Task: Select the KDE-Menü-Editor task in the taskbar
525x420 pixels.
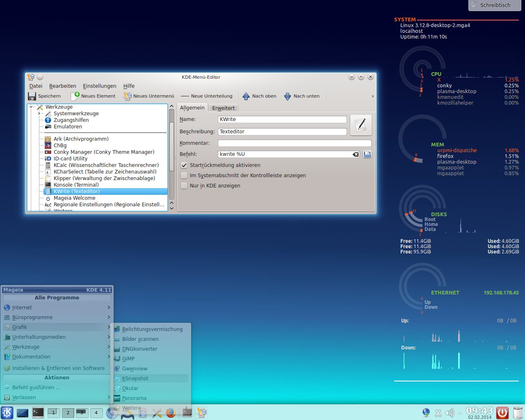Action: coord(201,413)
